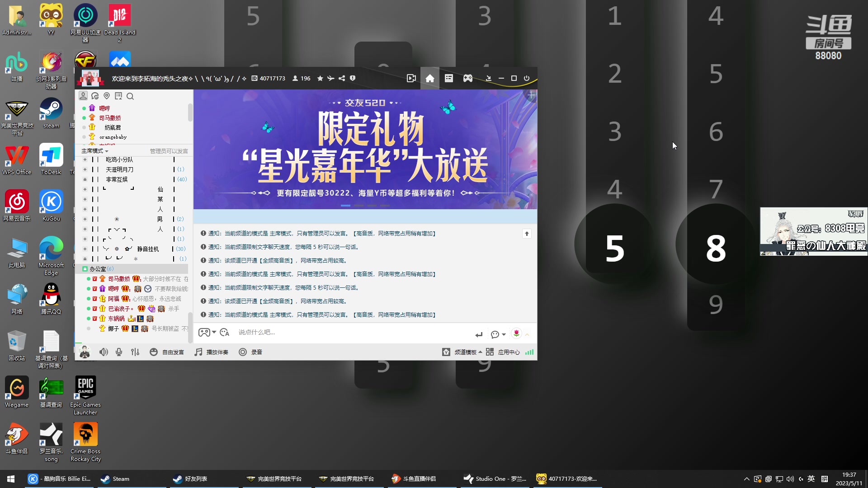Click the 播放伴奏 accompaniment button

tap(211, 352)
